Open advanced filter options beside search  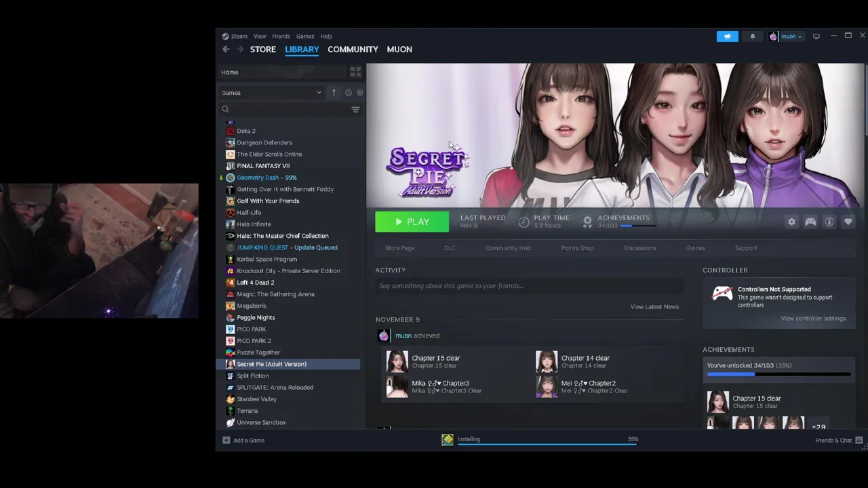[355, 109]
